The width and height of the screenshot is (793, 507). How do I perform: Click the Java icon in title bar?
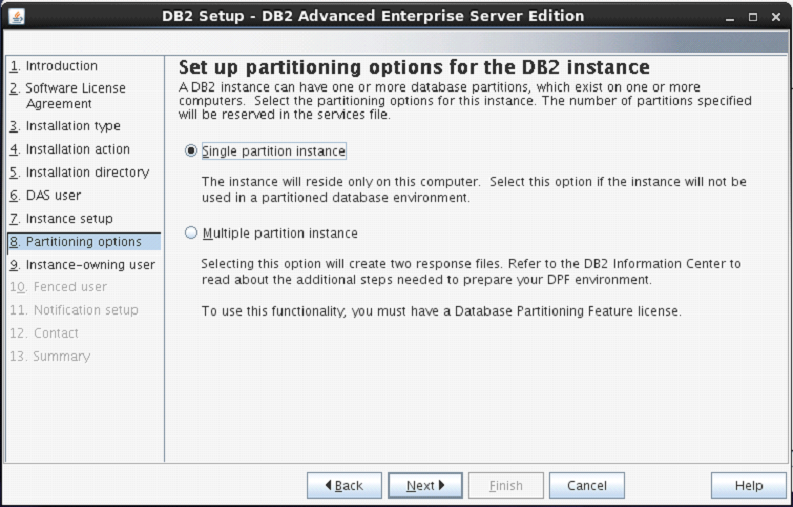click(x=17, y=16)
